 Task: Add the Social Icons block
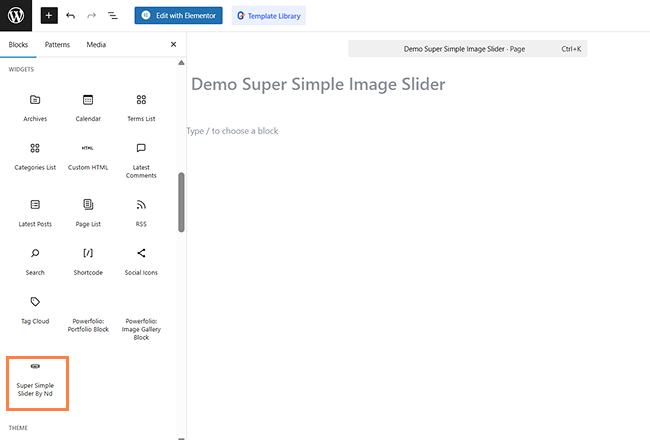coord(141,260)
